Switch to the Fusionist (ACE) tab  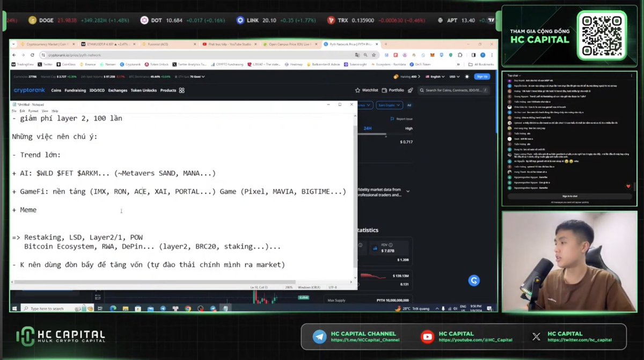[168, 44]
